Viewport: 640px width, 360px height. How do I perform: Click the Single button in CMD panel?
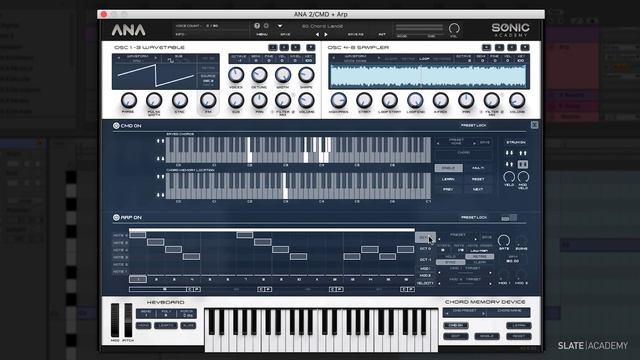pos(449,168)
